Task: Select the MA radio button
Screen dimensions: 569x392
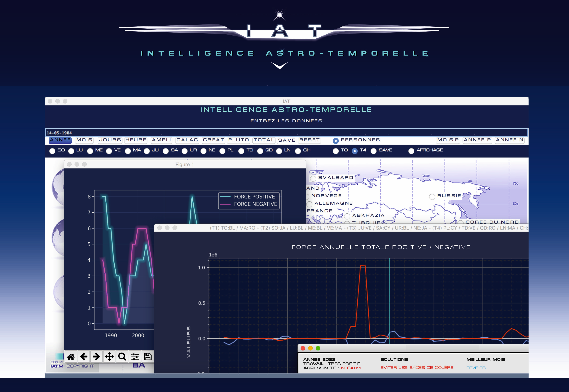Action: click(128, 151)
